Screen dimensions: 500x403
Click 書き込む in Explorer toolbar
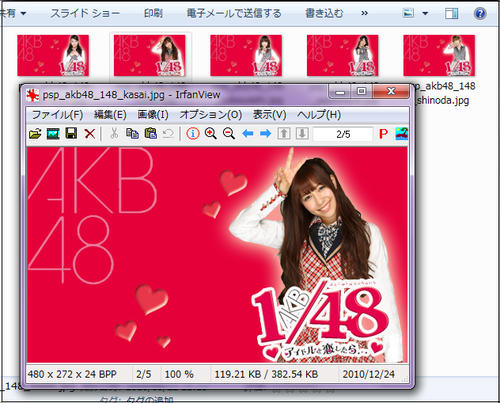[324, 13]
